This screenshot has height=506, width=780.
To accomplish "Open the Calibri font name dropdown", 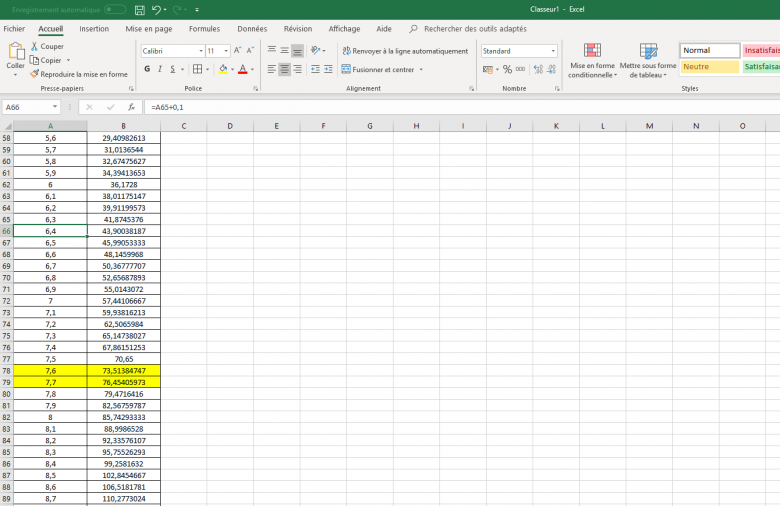I will coord(201,51).
